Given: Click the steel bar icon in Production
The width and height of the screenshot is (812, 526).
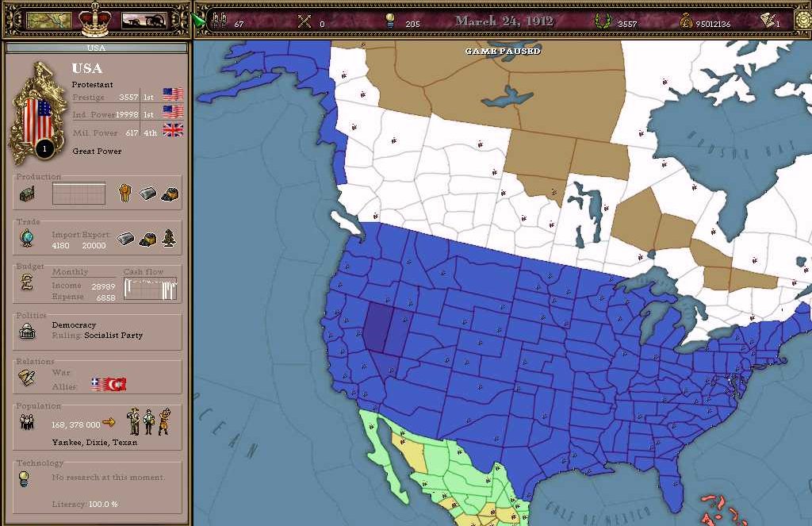Looking at the screenshot, I should (147, 194).
